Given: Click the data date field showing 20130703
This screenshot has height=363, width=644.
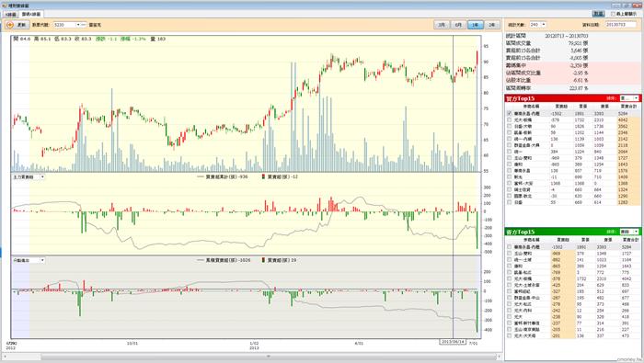Looking at the screenshot, I should (621, 25).
